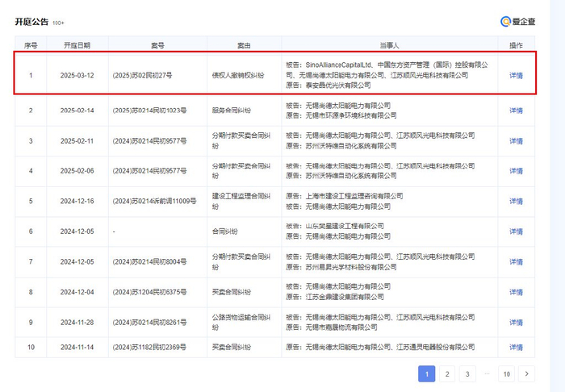565x392 pixels.
Task: Click defendant 山东荣星建设工程有限公司
Action: pos(345,226)
